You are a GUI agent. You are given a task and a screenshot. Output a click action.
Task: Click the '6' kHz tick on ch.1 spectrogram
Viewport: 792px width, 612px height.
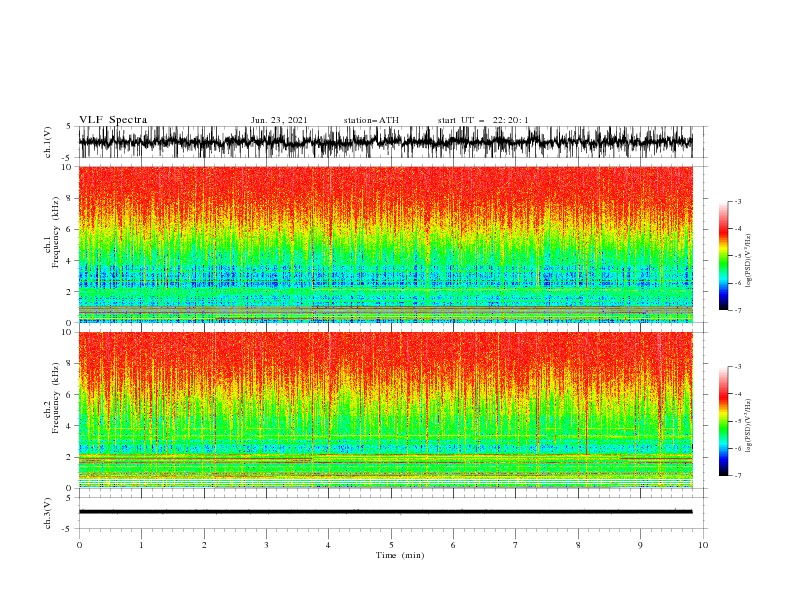point(69,230)
